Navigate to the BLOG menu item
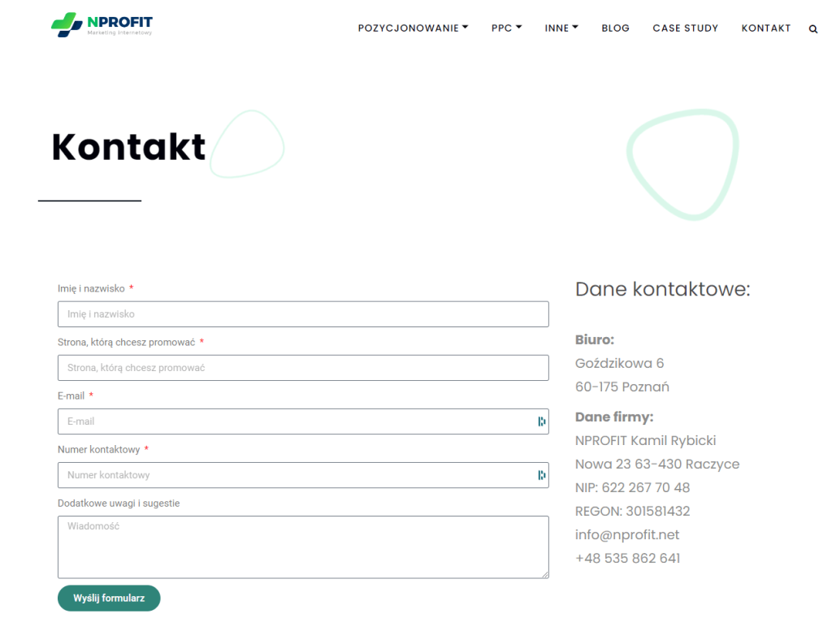Viewport: 832px width, 644px height. pyautogui.click(x=615, y=28)
